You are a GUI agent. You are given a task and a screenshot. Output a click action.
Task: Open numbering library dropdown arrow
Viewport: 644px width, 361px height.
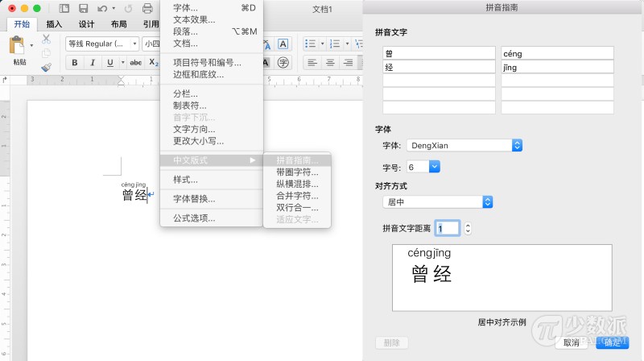(347, 44)
